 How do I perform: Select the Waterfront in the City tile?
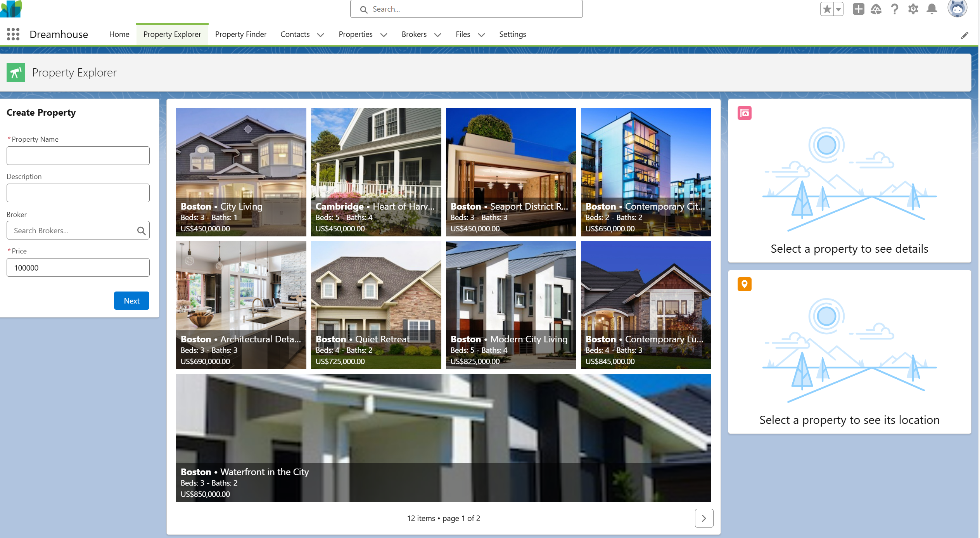[x=443, y=437]
